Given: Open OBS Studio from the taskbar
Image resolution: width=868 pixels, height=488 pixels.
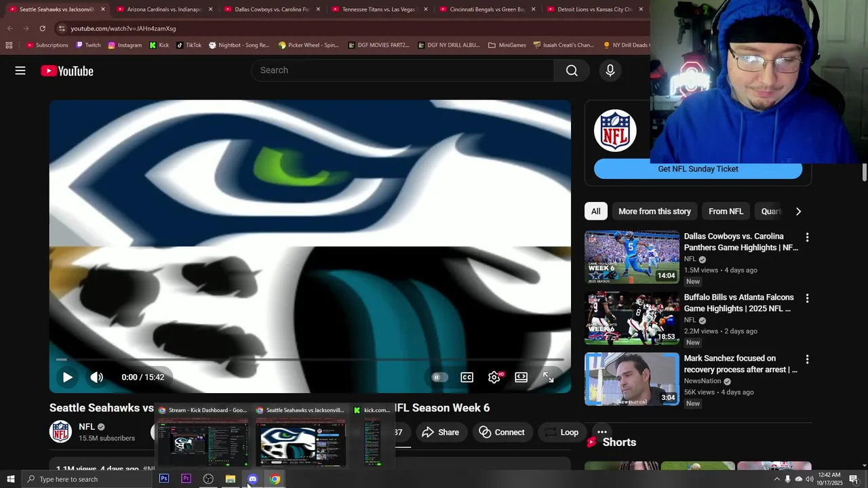Looking at the screenshot, I should click(208, 479).
